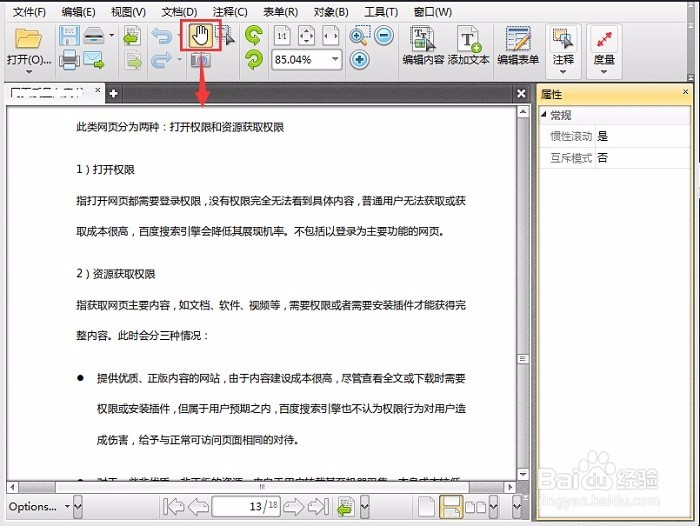Go to the first page
Viewport: 700px width, 526px height.
(174, 506)
